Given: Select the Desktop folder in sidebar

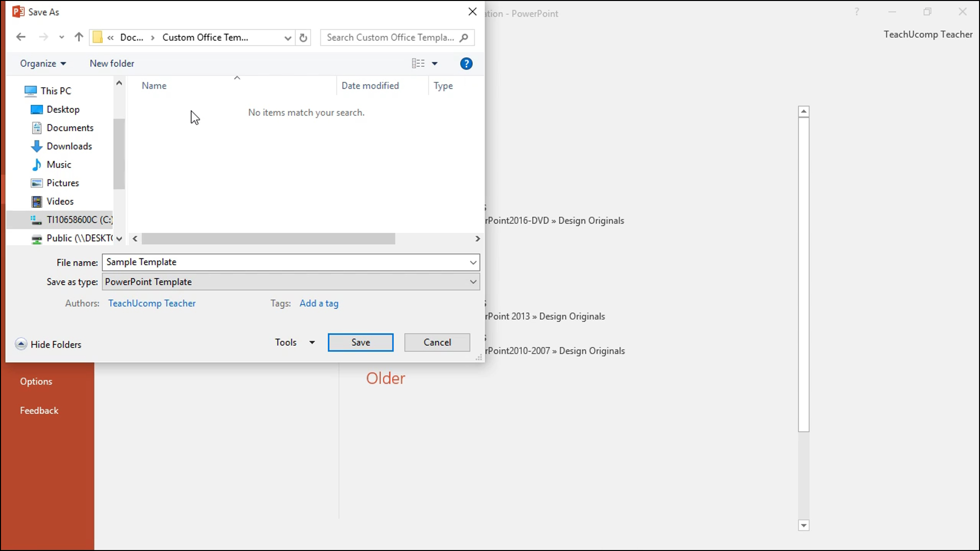Looking at the screenshot, I should (x=63, y=109).
